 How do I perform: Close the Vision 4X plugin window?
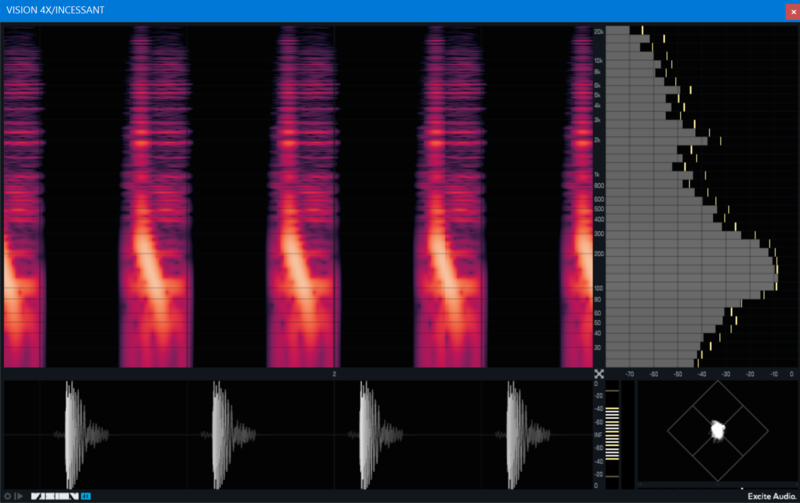coord(793,12)
